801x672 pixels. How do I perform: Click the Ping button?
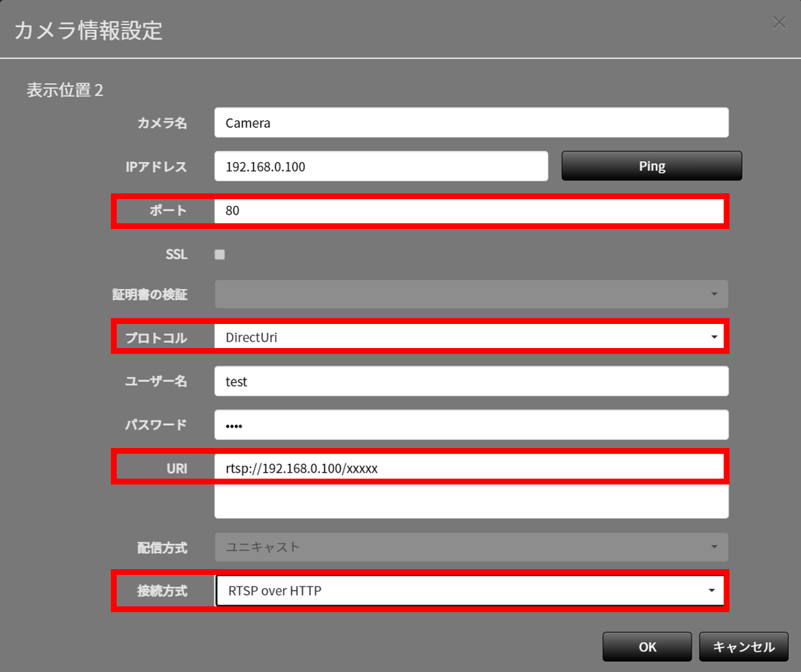[652, 166]
